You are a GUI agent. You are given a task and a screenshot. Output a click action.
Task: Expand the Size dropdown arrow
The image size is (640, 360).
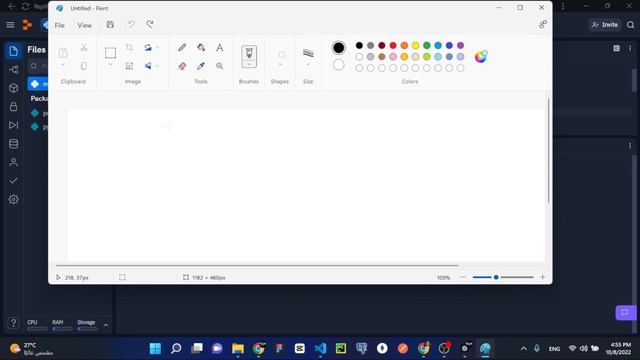click(308, 64)
